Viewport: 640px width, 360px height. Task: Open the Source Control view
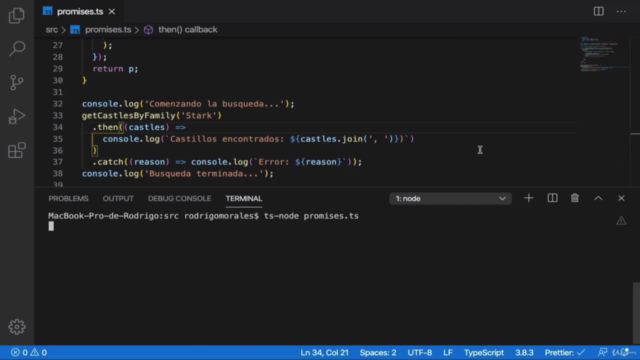point(17,82)
